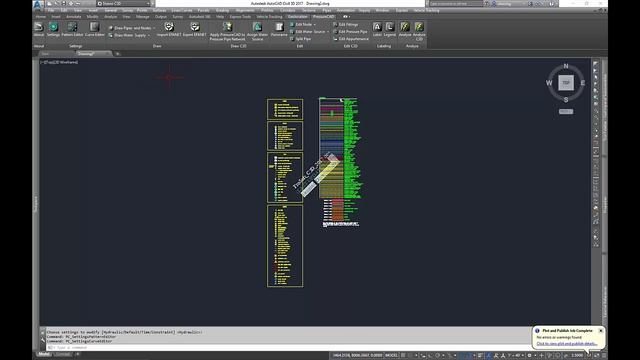Click the Legend tool in Labeling panel

pos(390,29)
